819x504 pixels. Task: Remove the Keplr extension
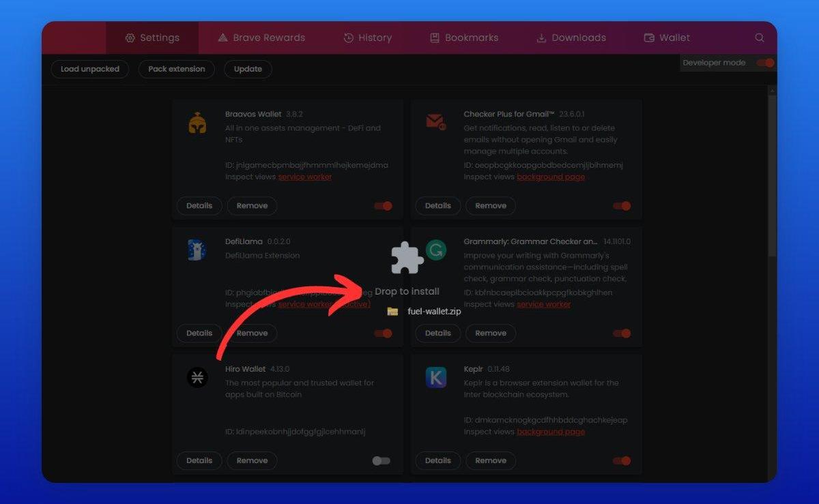point(491,461)
